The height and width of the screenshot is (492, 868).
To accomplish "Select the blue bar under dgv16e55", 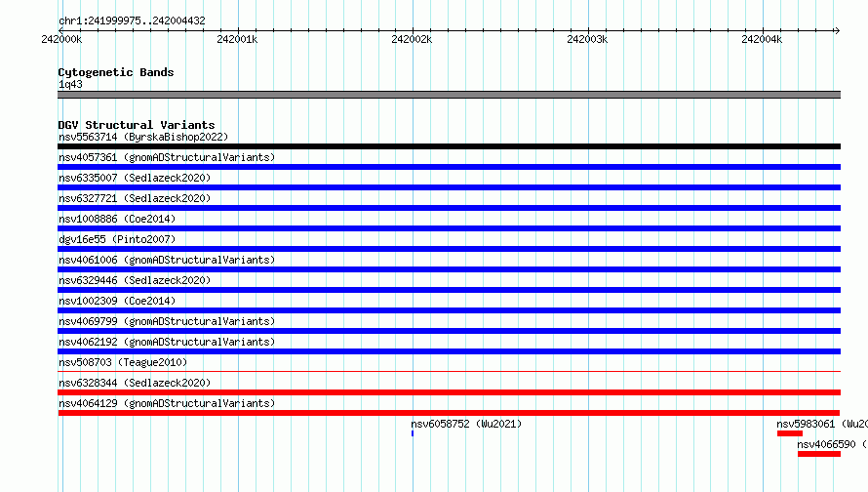I will click(449, 249).
